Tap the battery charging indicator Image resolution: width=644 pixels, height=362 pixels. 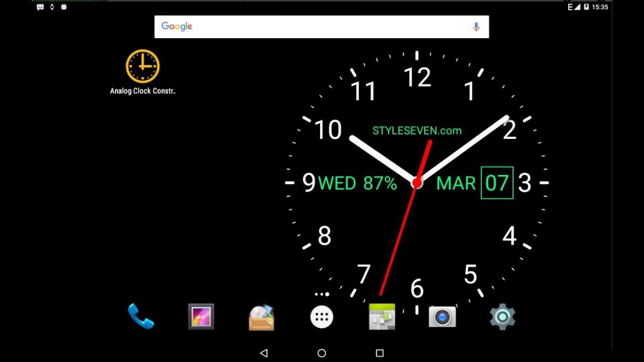tap(588, 7)
